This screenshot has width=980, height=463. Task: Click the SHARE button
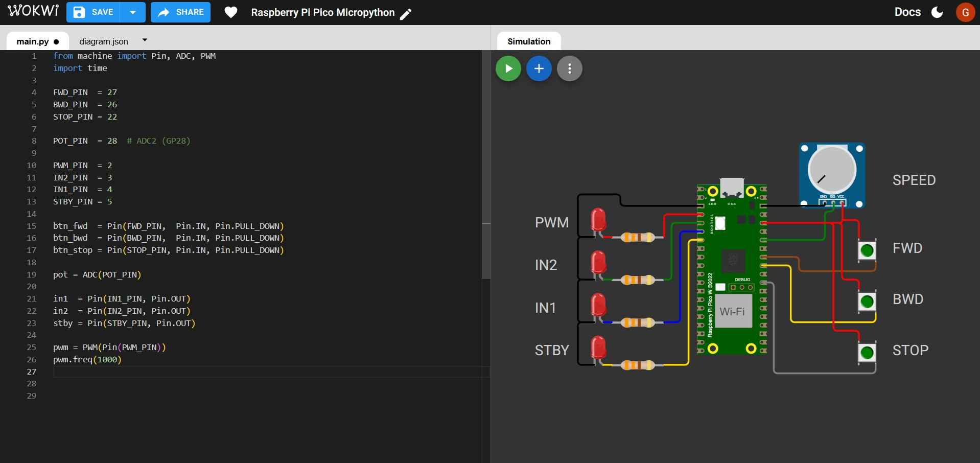(180, 12)
